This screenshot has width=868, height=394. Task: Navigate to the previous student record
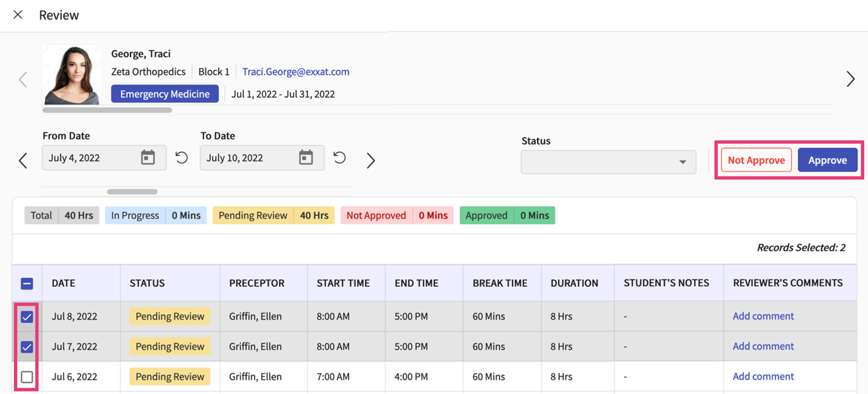[x=23, y=79]
